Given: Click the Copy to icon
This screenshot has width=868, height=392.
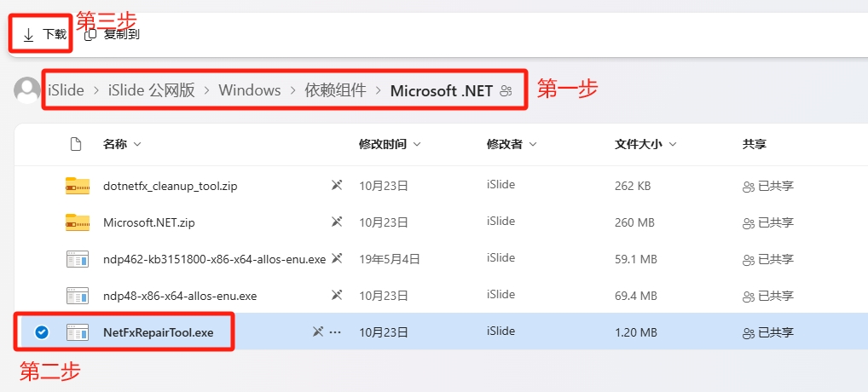Looking at the screenshot, I should click(x=90, y=34).
